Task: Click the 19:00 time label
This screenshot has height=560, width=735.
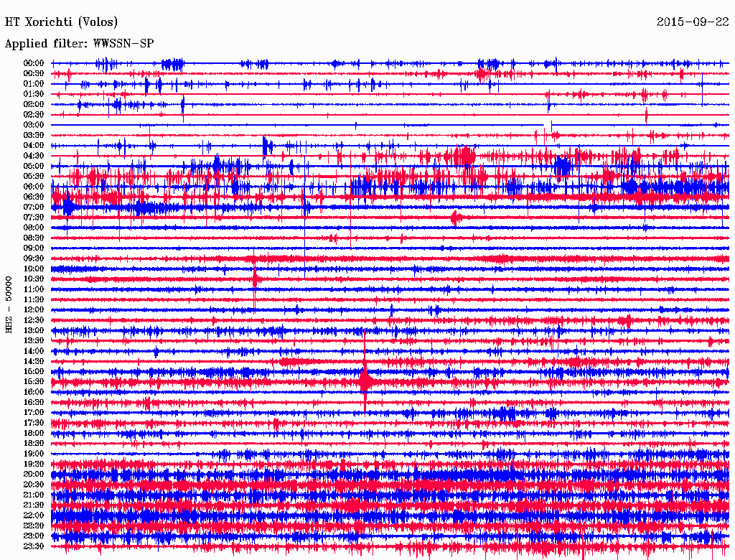Action: click(x=34, y=454)
